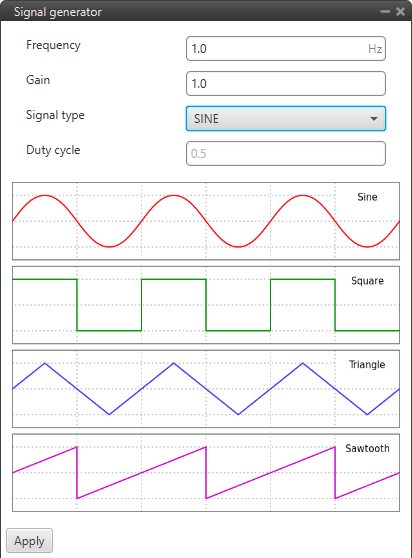
Task: Select the magenta Sawtooth waveform plot
Action: (206, 473)
